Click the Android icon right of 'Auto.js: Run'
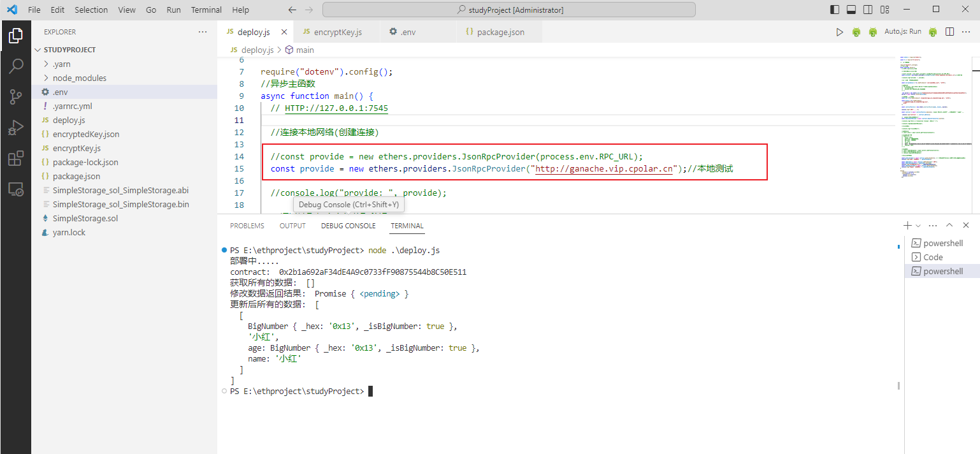The height and width of the screenshot is (454, 980). (933, 32)
